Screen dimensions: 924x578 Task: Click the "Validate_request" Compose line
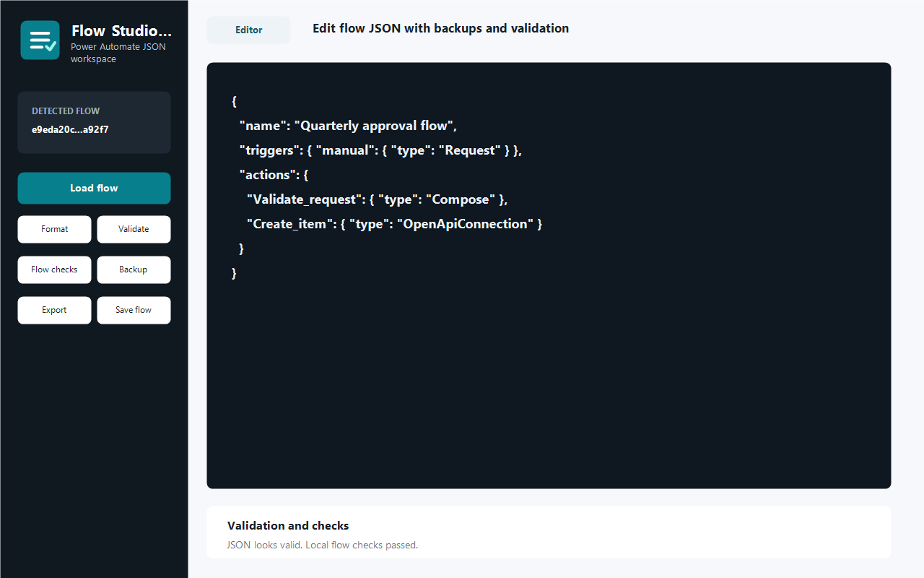pyautogui.click(x=378, y=199)
